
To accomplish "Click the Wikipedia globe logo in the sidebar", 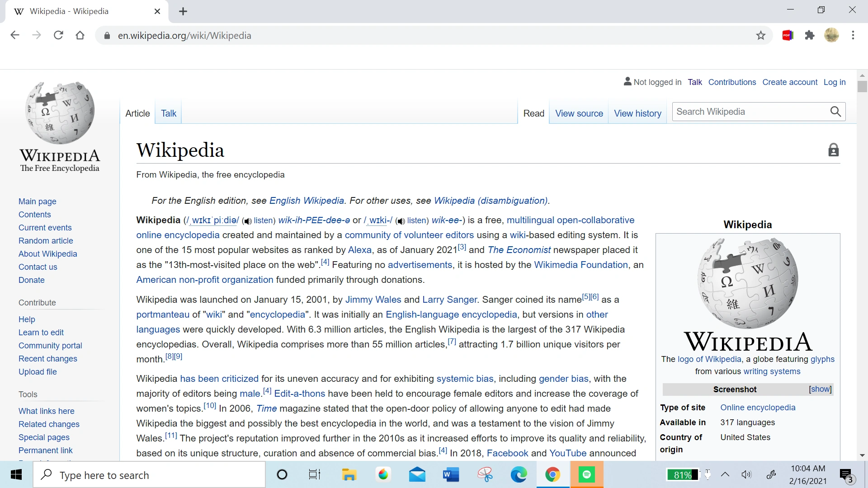I will click(x=60, y=113).
